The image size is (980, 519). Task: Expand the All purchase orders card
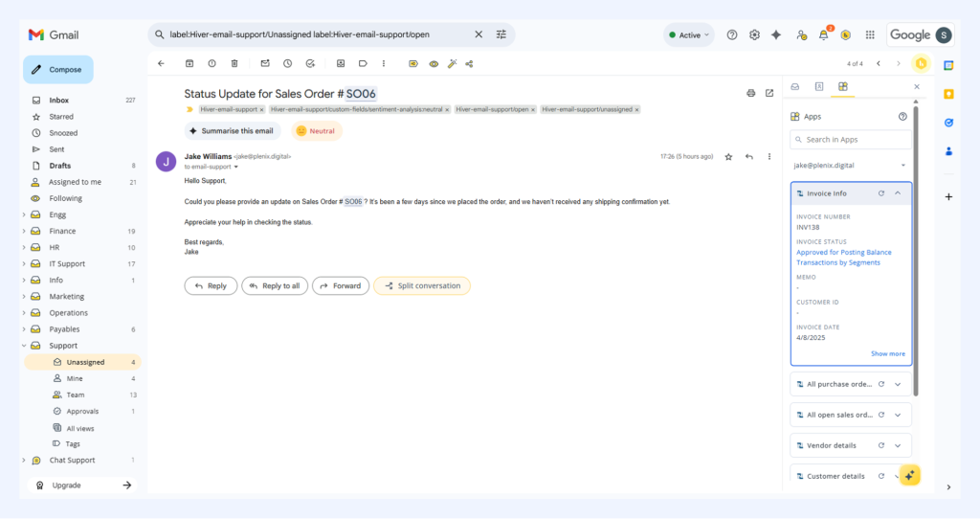click(x=898, y=385)
